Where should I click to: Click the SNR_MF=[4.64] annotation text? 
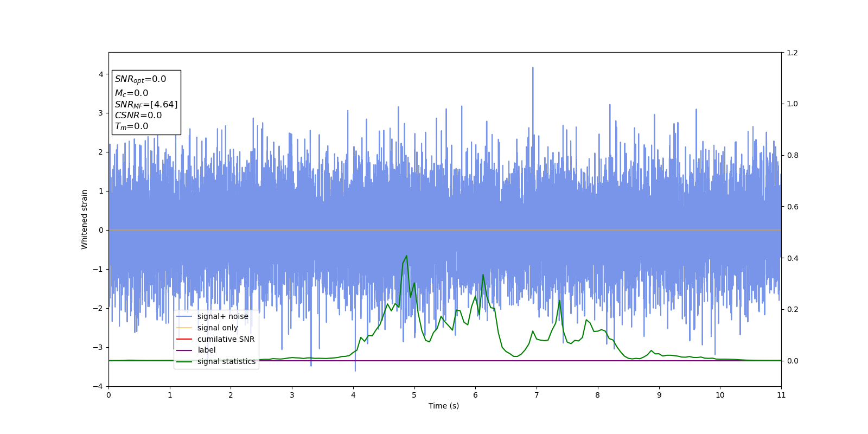point(146,104)
